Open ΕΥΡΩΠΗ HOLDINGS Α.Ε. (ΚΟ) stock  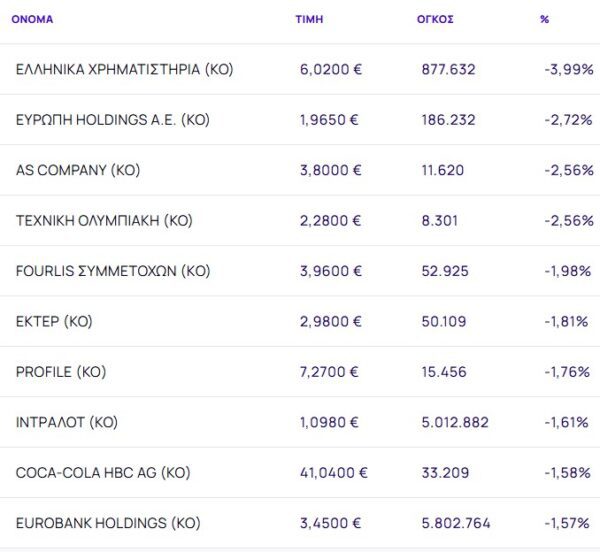(113, 120)
